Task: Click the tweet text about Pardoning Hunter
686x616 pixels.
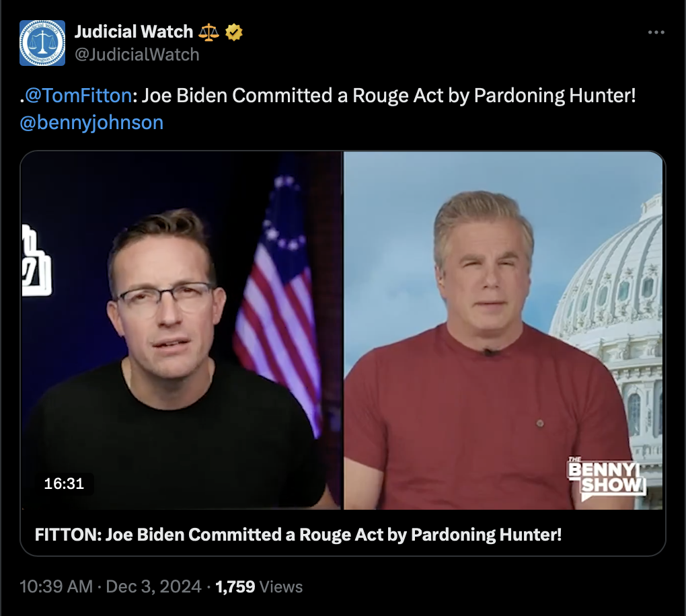Action: tap(389, 95)
